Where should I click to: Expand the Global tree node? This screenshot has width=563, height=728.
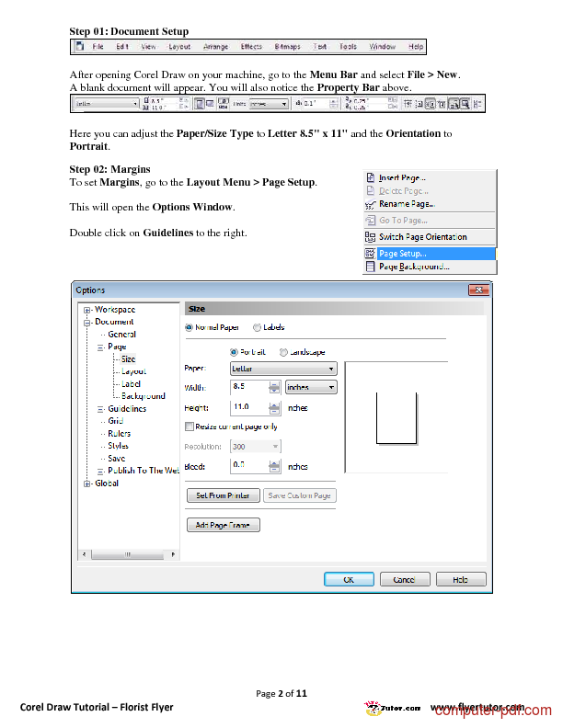coord(86,483)
